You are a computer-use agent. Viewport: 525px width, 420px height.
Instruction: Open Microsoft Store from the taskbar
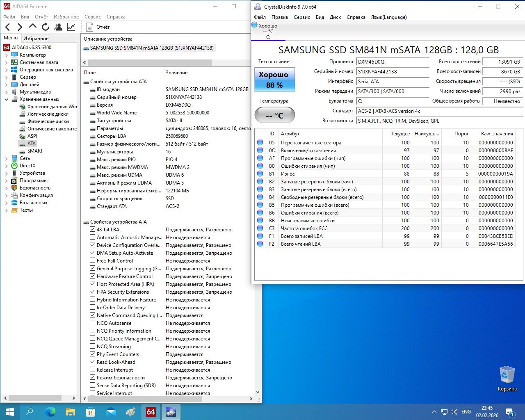(x=90, y=412)
